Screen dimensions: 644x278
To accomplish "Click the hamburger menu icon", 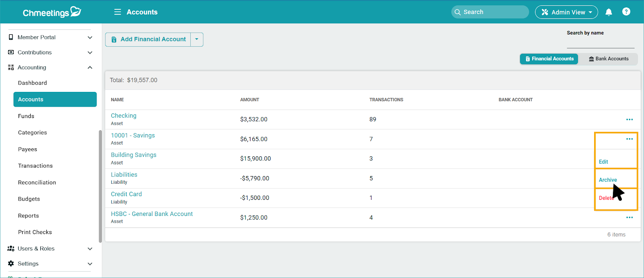I will (x=118, y=12).
